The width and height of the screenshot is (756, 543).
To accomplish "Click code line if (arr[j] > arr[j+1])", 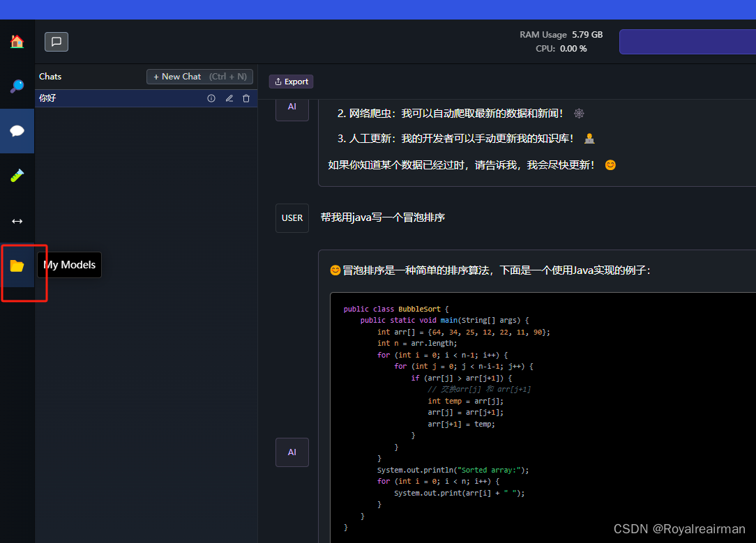I will [x=462, y=378].
